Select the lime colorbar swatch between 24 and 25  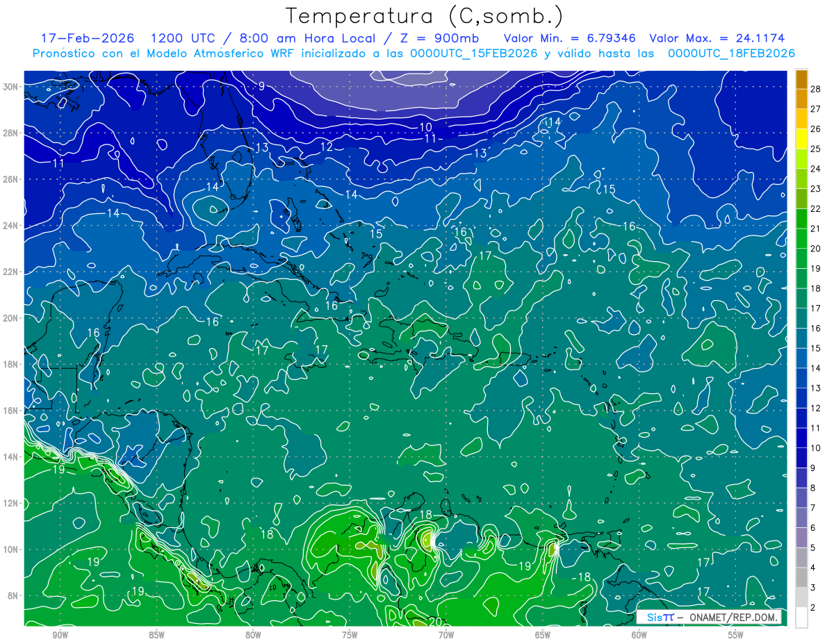(801, 159)
